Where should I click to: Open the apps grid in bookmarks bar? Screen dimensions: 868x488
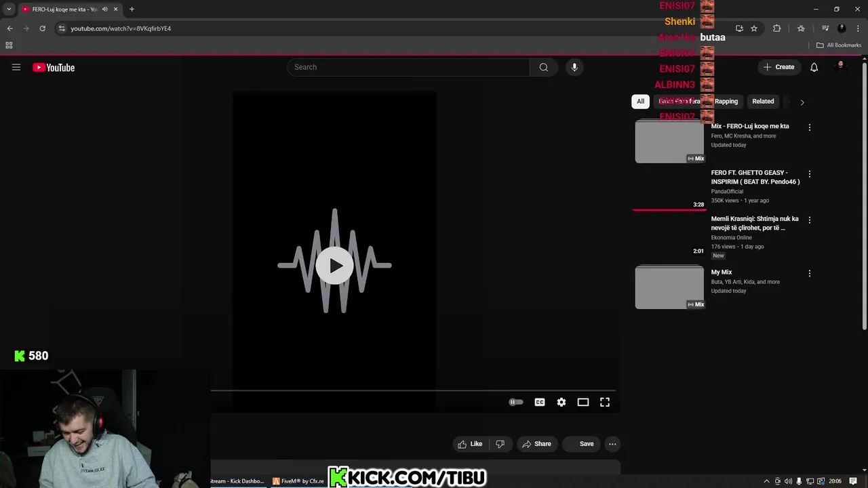click(9, 45)
